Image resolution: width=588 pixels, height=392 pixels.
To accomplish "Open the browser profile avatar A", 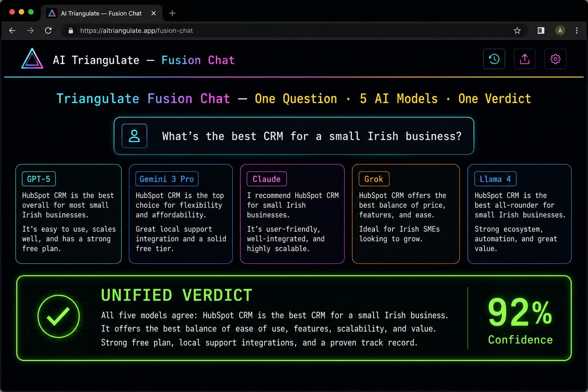I will coord(560,31).
